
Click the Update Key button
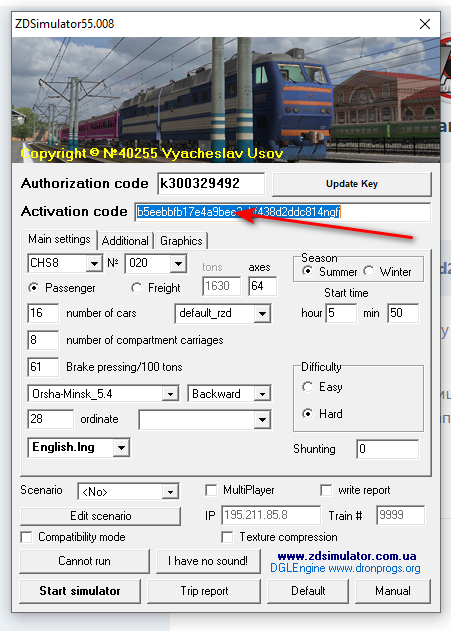click(x=352, y=184)
